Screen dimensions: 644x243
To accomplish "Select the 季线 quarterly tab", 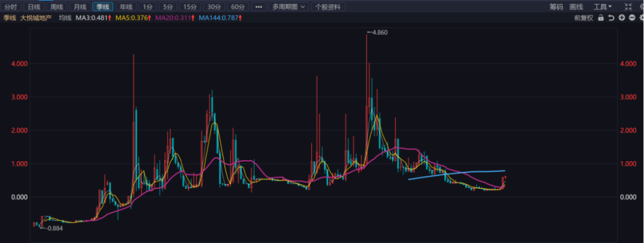I will click(103, 7).
